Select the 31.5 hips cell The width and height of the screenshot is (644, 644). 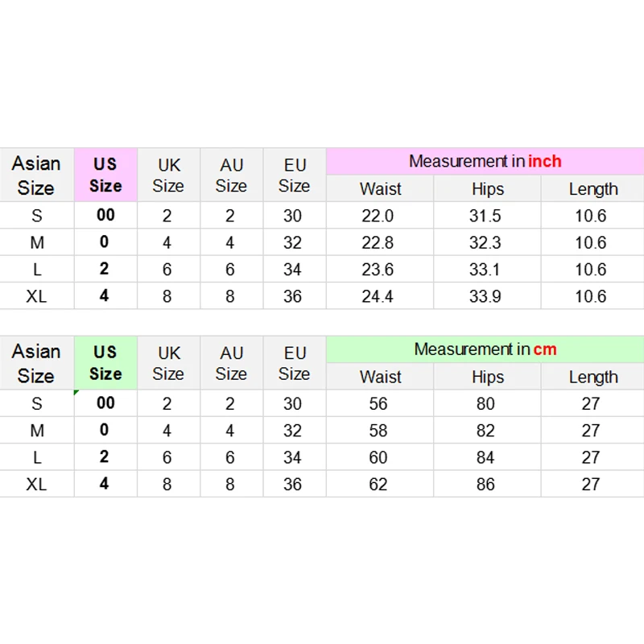click(x=485, y=216)
